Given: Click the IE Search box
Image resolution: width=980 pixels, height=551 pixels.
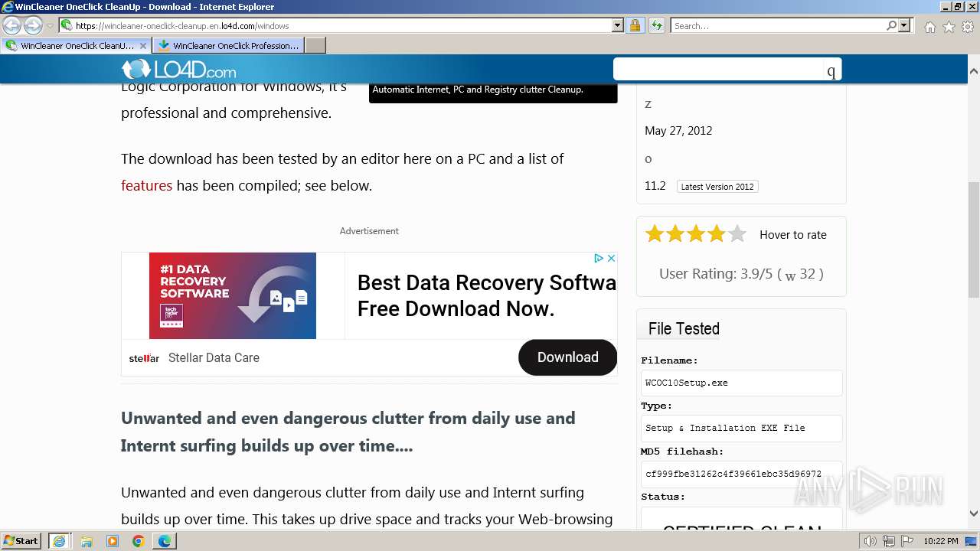Looking at the screenshot, I should [778, 25].
